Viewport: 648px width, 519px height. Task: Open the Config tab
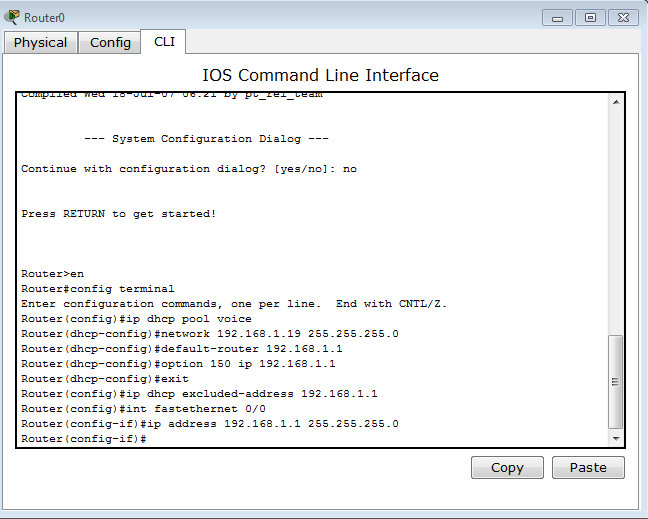(x=110, y=43)
